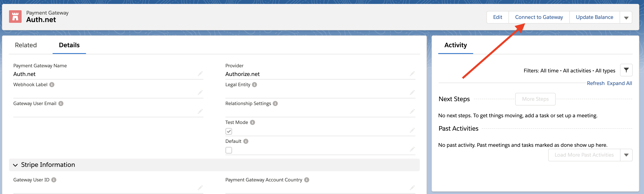The width and height of the screenshot is (644, 194).
Task: Open the Edit button
Action: click(x=498, y=17)
